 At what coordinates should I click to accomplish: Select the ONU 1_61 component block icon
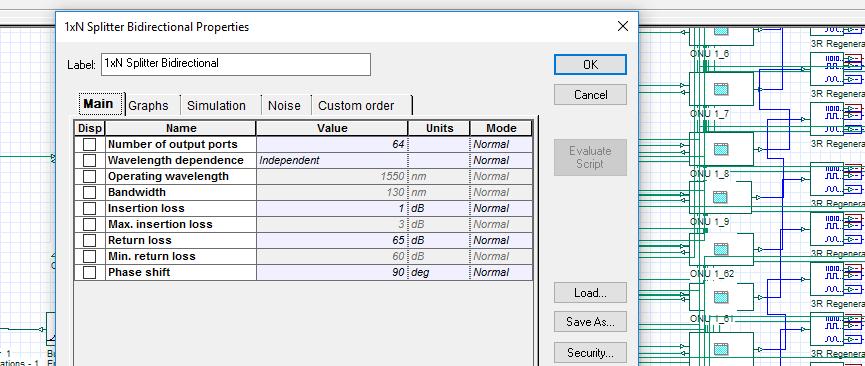coord(721,298)
